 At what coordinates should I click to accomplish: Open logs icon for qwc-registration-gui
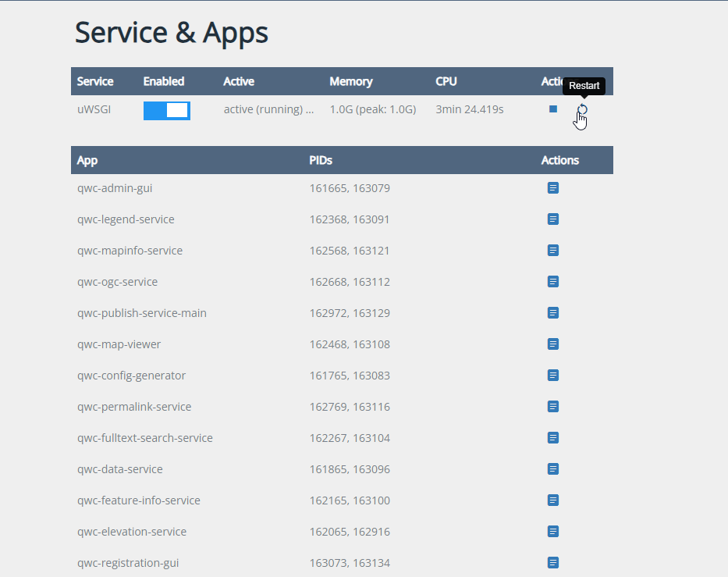[553, 563]
